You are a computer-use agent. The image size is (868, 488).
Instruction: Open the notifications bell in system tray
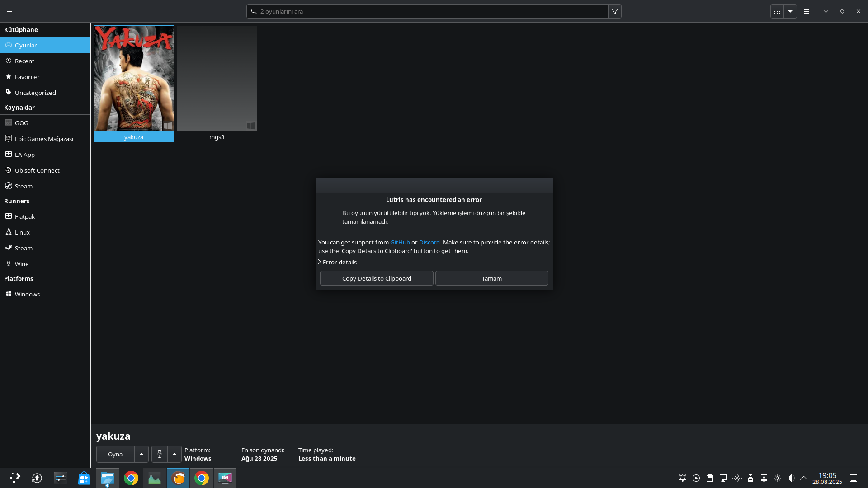click(x=683, y=478)
